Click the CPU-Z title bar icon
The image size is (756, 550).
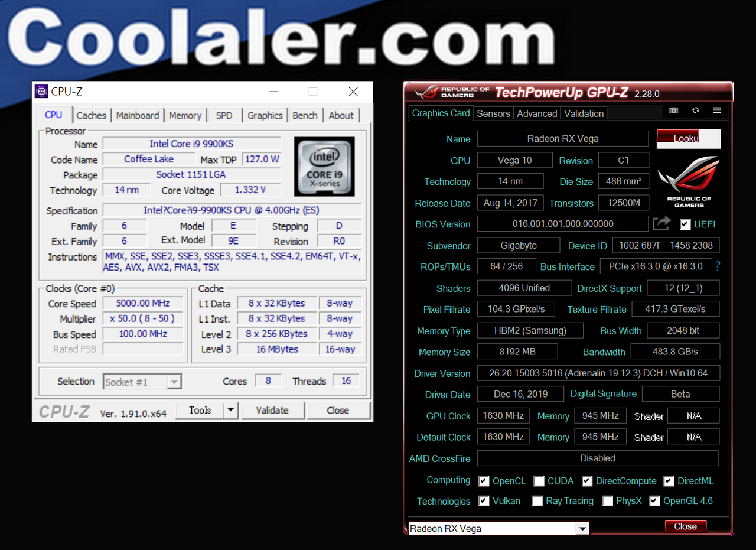tap(41, 91)
